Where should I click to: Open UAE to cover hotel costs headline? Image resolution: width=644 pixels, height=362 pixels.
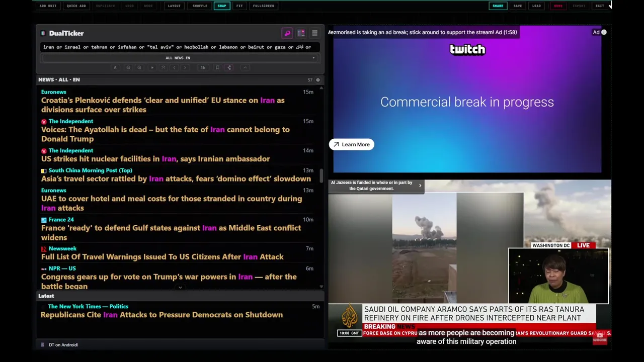[x=172, y=203]
